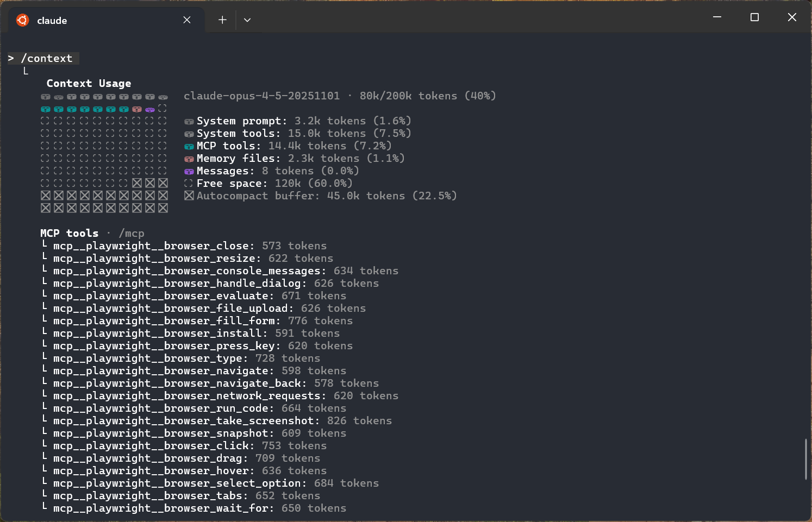Click the System tools legend icon
The image size is (812, 522).
tap(189, 134)
